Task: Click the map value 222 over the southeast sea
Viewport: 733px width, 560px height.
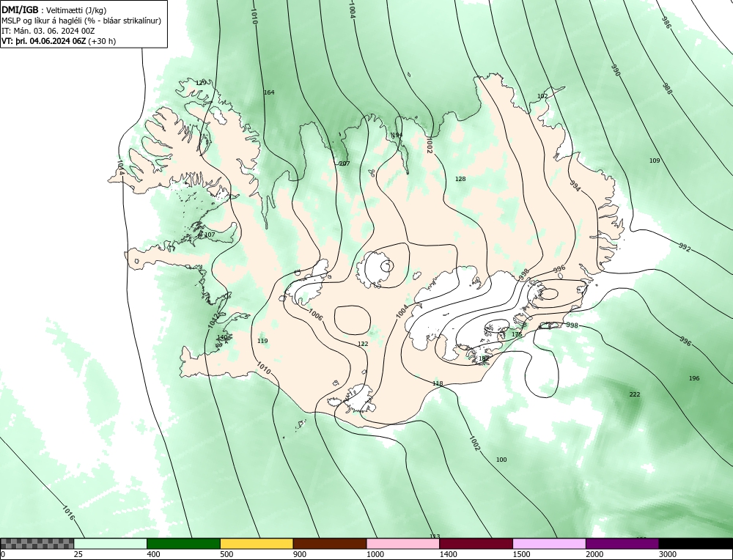Action: pyautogui.click(x=635, y=394)
